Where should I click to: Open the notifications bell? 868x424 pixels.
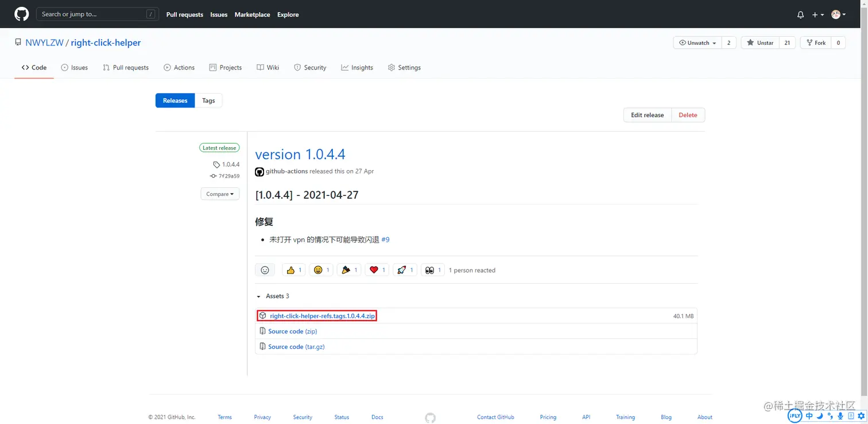[x=800, y=15]
